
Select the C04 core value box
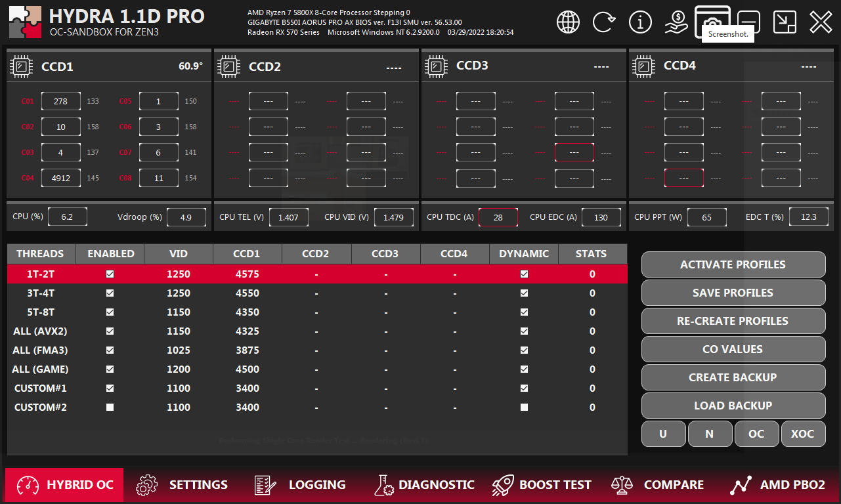[60, 178]
